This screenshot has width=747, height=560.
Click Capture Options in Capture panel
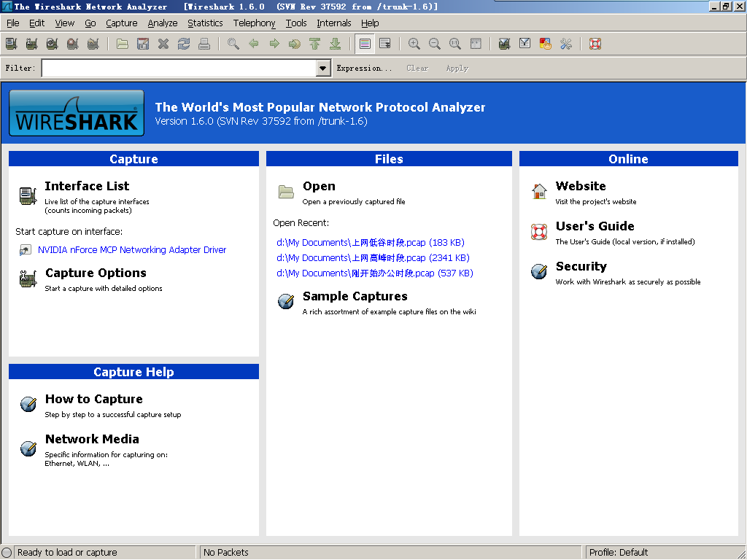(96, 273)
